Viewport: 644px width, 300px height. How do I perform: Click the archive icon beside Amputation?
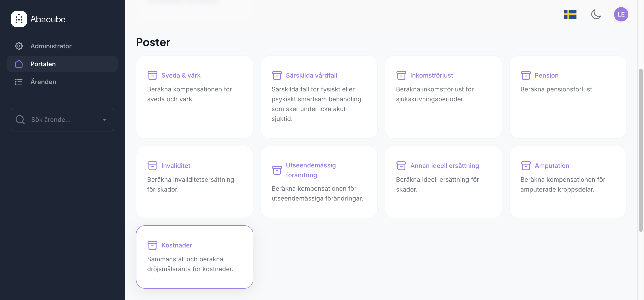pyautogui.click(x=525, y=166)
